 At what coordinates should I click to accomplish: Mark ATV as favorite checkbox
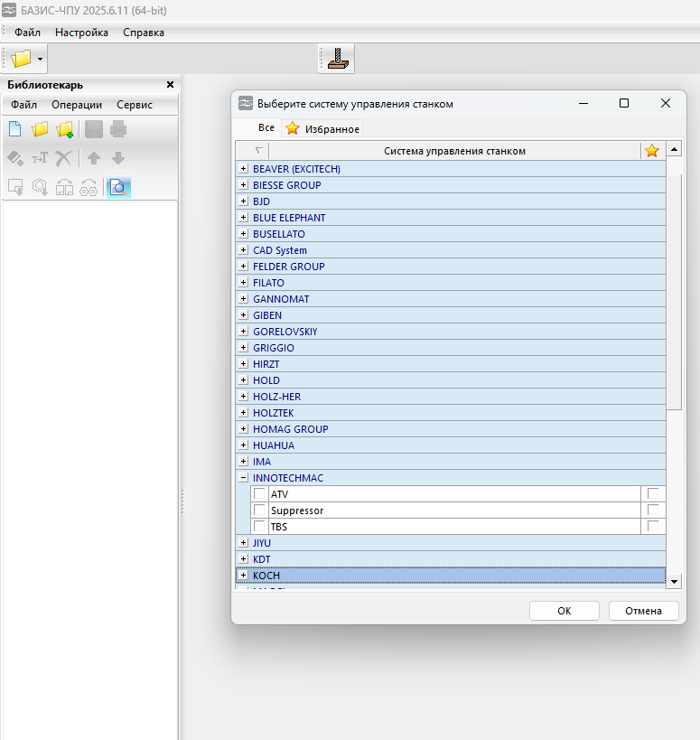(653, 493)
